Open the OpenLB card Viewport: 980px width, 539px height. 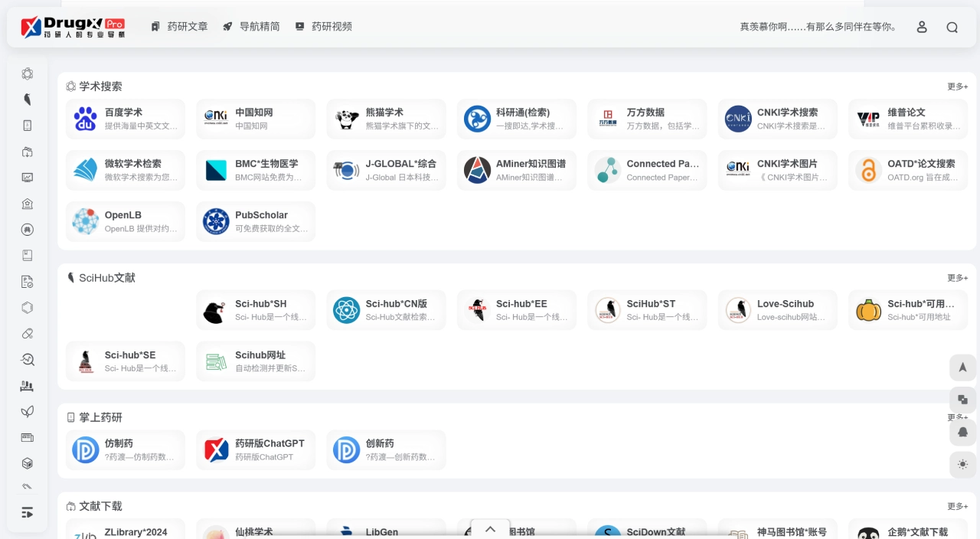coord(126,221)
